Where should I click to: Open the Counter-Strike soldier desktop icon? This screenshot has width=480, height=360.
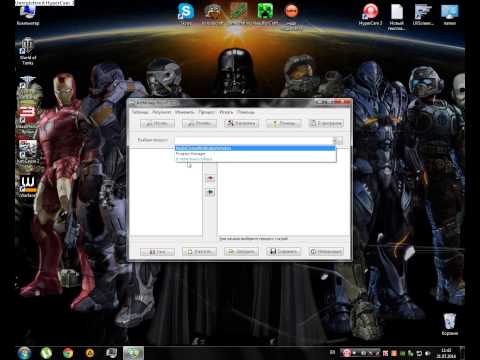(28, 152)
